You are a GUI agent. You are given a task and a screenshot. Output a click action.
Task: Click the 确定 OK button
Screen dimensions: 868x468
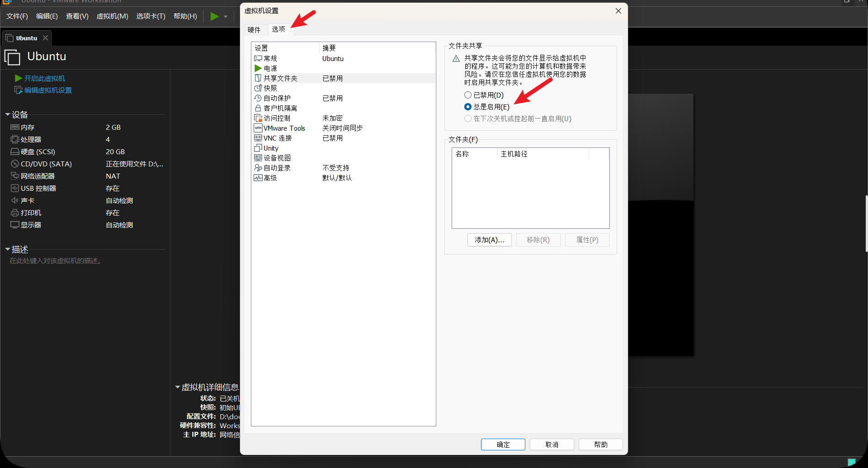point(503,444)
